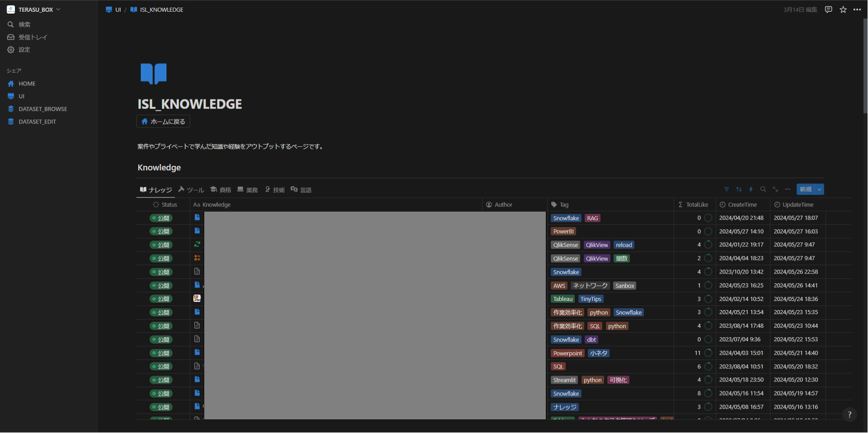Switch to the ツール view tab
868x433 pixels.
[x=192, y=190]
